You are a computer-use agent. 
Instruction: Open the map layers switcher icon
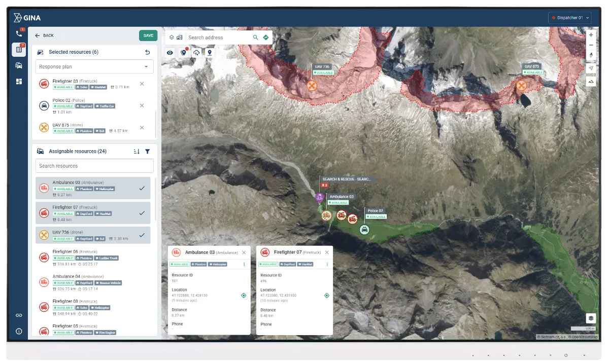point(172,37)
